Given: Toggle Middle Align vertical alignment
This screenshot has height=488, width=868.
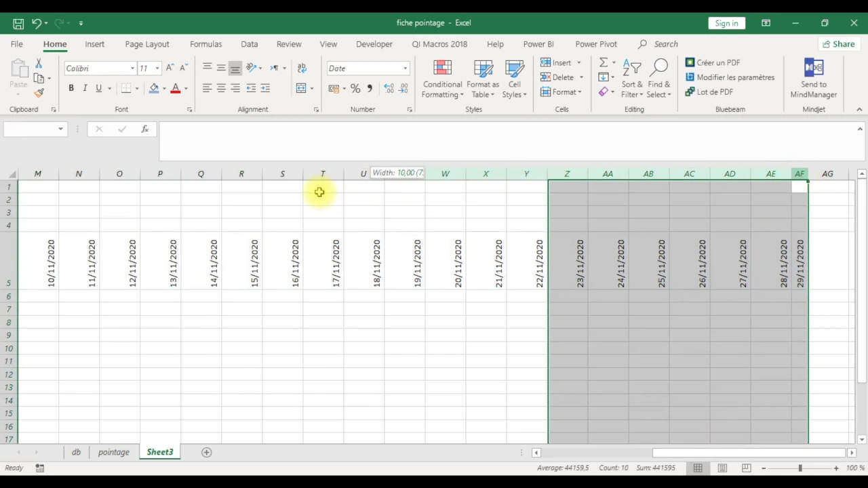Looking at the screenshot, I should pos(221,68).
